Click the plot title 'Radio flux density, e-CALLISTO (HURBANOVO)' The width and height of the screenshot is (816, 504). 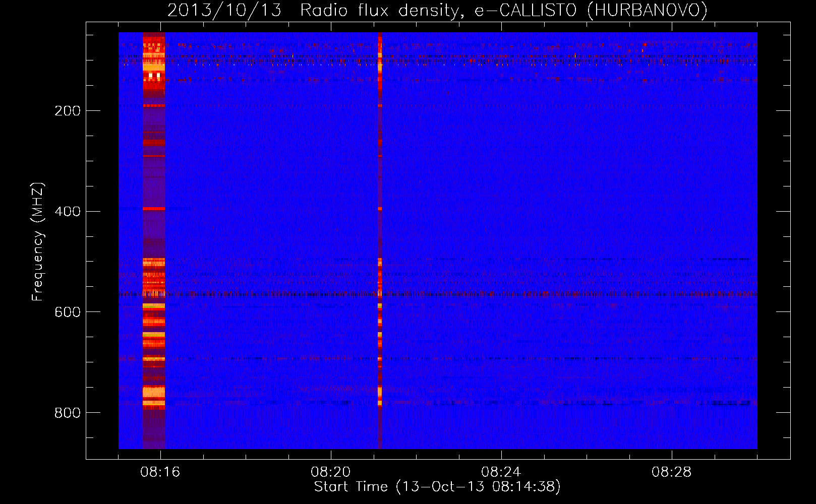click(x=504, y=10)
